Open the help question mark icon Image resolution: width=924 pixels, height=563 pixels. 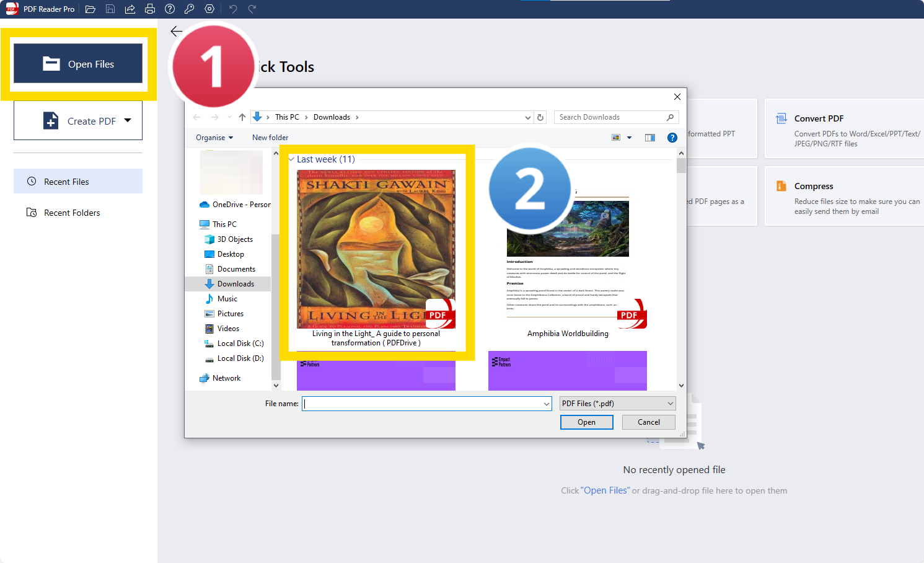(x=170, y=9)
